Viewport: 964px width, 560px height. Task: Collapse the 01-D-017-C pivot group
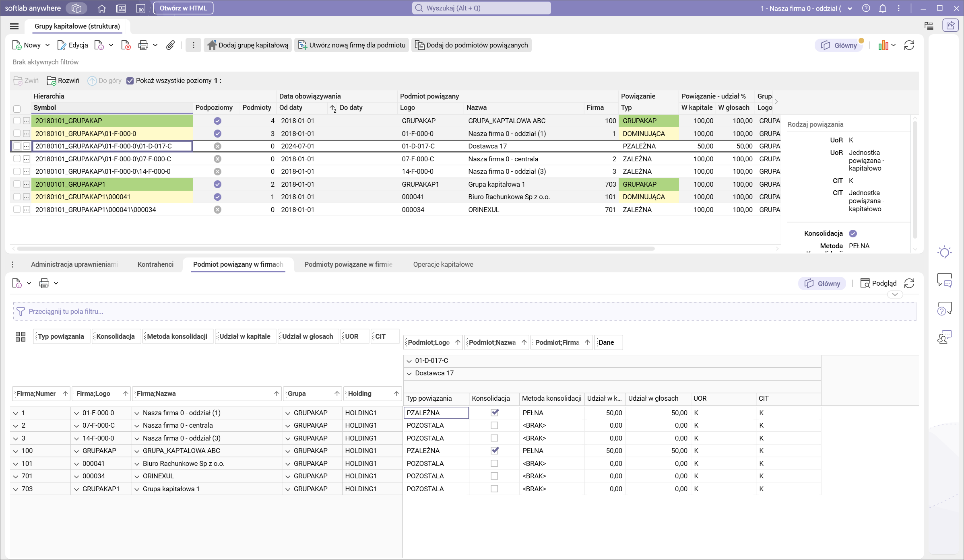click(x=409, y=361)
